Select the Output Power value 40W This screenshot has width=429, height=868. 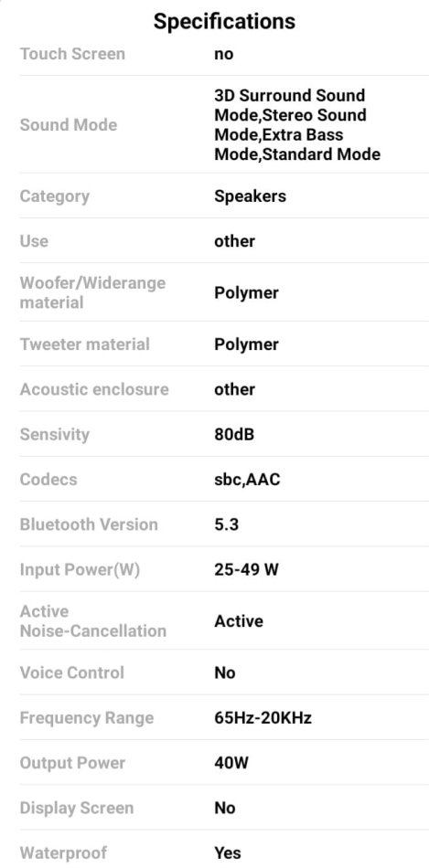(231, 762)
